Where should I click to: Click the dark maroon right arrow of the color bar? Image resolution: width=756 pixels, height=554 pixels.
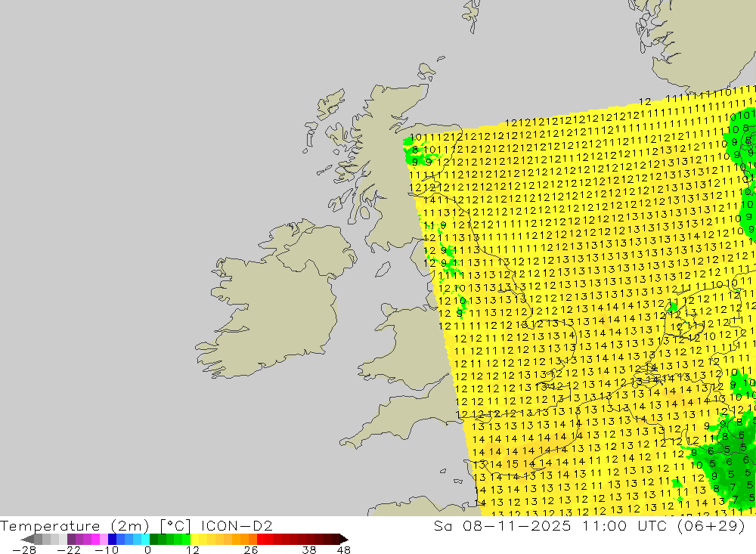point(344,539)
